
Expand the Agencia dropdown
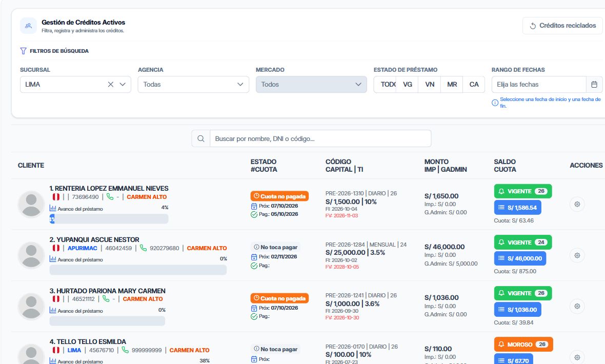193,85
